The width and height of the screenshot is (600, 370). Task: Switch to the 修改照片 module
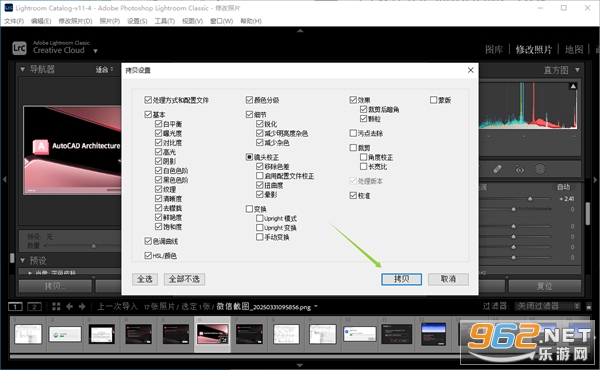pos(534,49)
